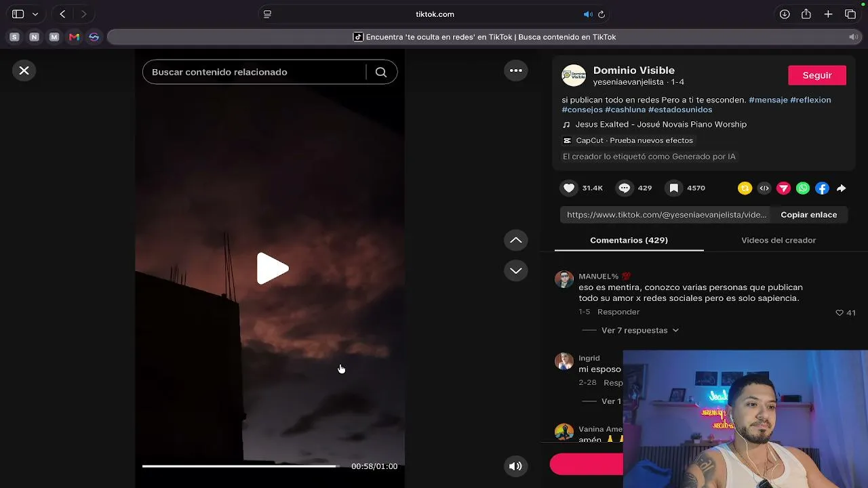This screenshot has height=488, width=868.
Task: Expand 'Ver 7 respuestas' replies
Action: [640, 331]
